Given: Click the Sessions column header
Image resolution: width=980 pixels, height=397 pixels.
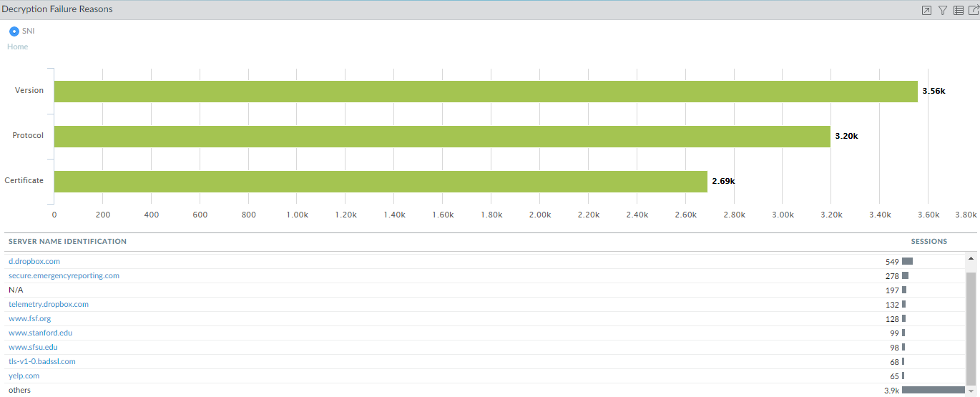Looking at the screenshot, I should click(x=928, y=242).
